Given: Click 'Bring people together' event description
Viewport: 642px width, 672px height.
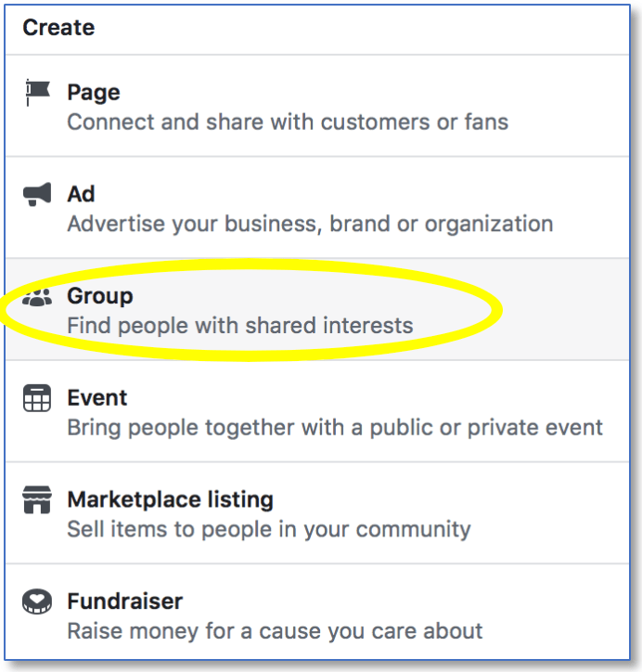Looking at the screenshot, I should coord(335,428).
